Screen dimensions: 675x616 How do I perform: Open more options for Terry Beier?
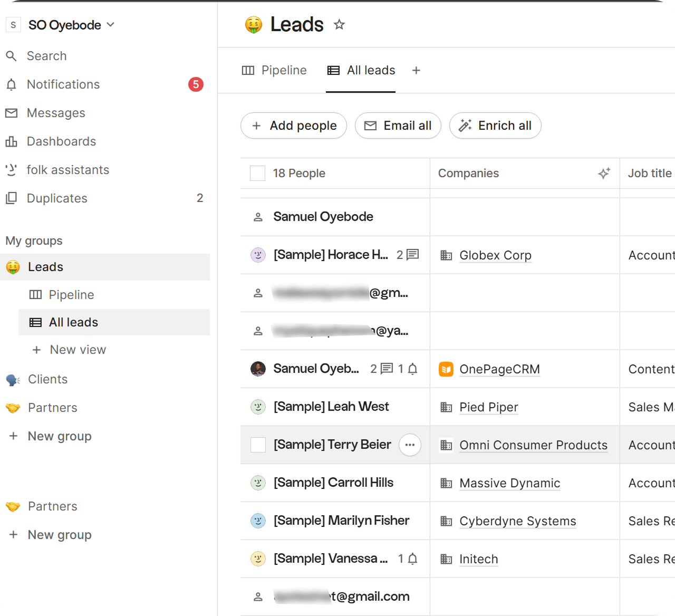pyautogui.click(x=410, y=445)
